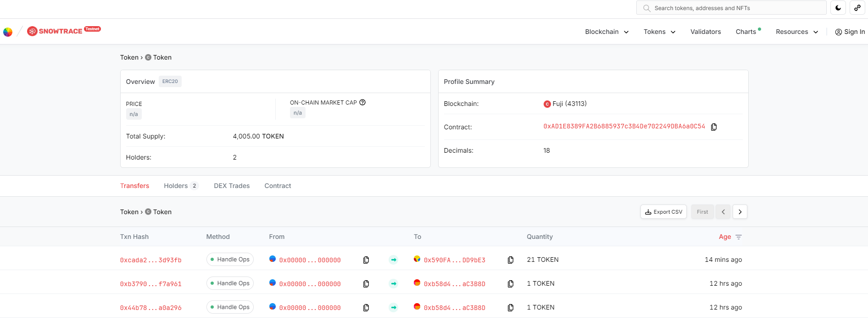Switch to the DEX Trades tab
The image size is (868, 321).
click(x=232, y=186)
